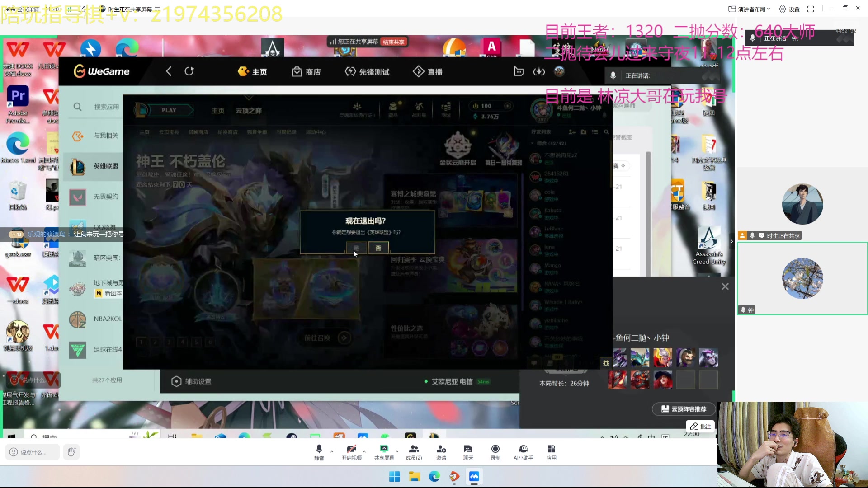The image size is (868, 488).
Task: Click the WeGame user avatar
Action: (559, 71)
